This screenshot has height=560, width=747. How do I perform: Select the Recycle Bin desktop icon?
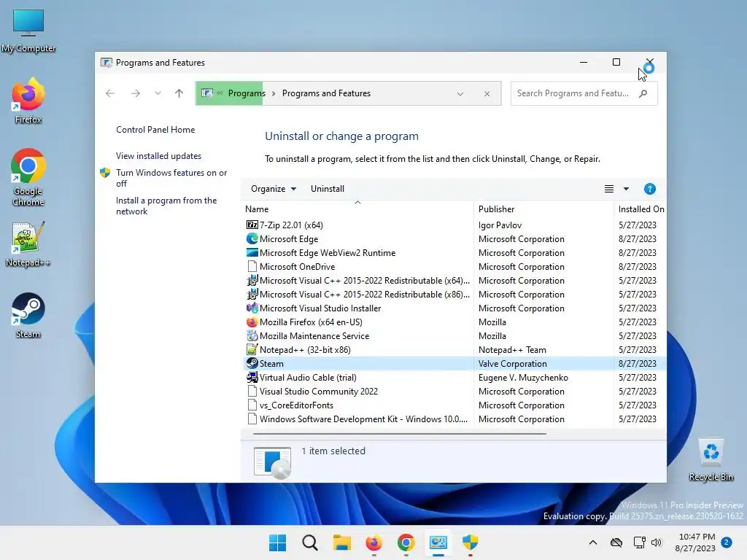coord(711,459)
